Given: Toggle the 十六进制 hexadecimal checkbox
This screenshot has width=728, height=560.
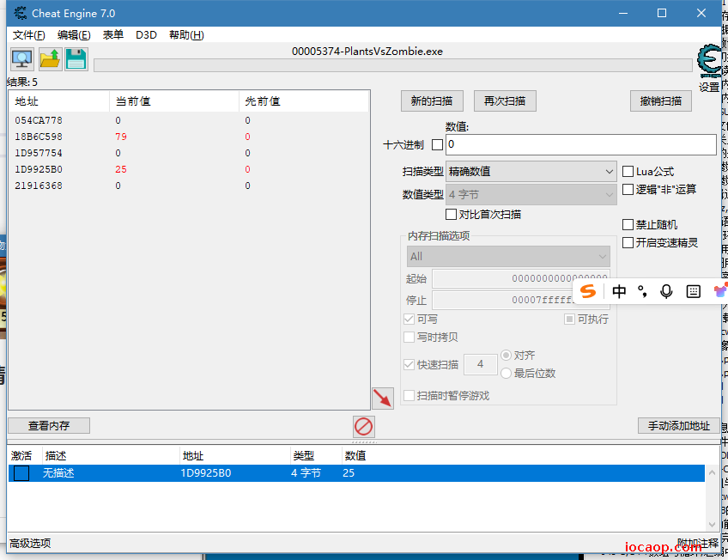Looking at the screenshot, I should (437, 145).
